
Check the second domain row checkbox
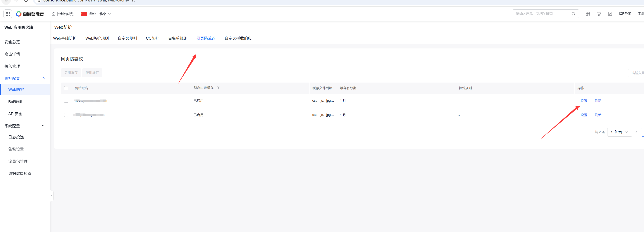coord(66,115)
